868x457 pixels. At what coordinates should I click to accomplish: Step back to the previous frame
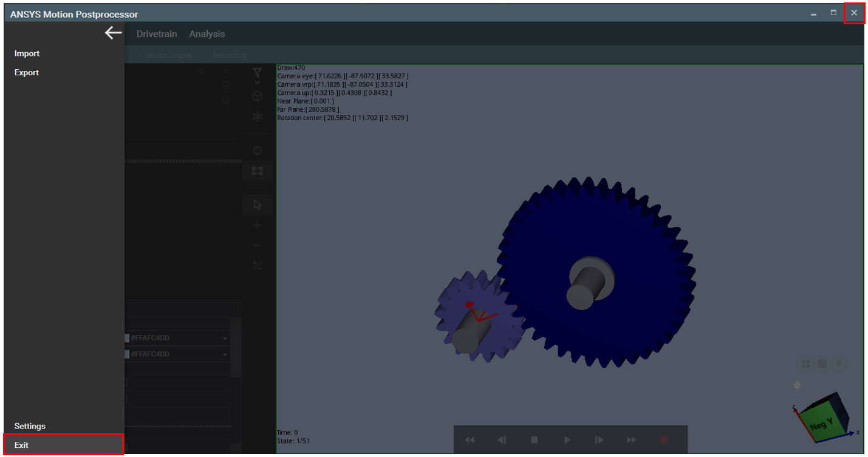point(502,440)
